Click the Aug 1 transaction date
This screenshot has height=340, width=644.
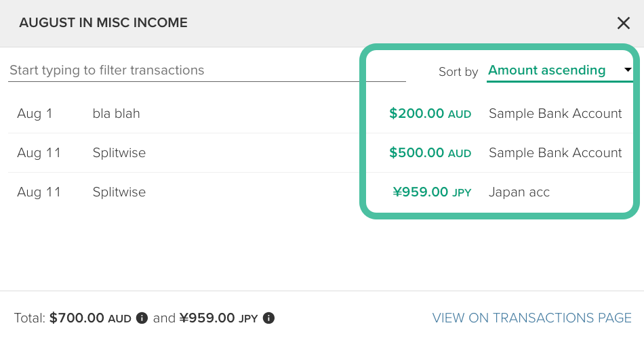click(x=35, y=114)
